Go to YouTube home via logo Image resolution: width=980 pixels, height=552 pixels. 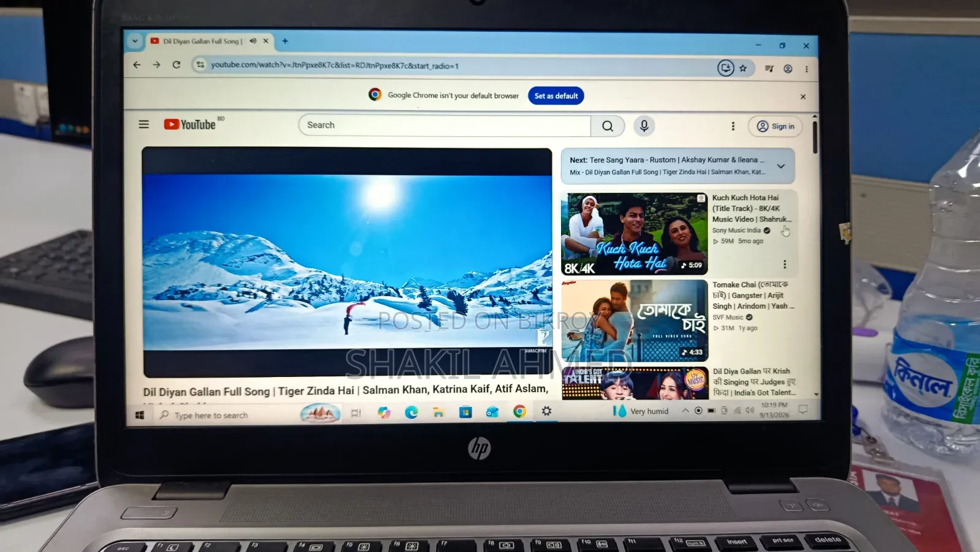190,124
